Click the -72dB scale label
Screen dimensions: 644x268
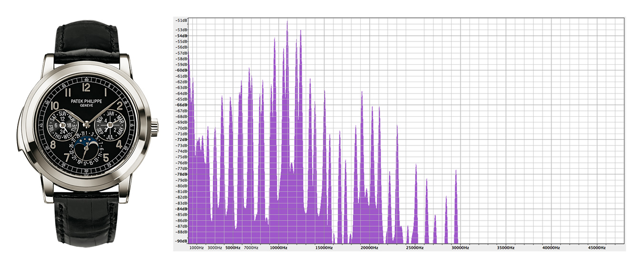point(181,140)
